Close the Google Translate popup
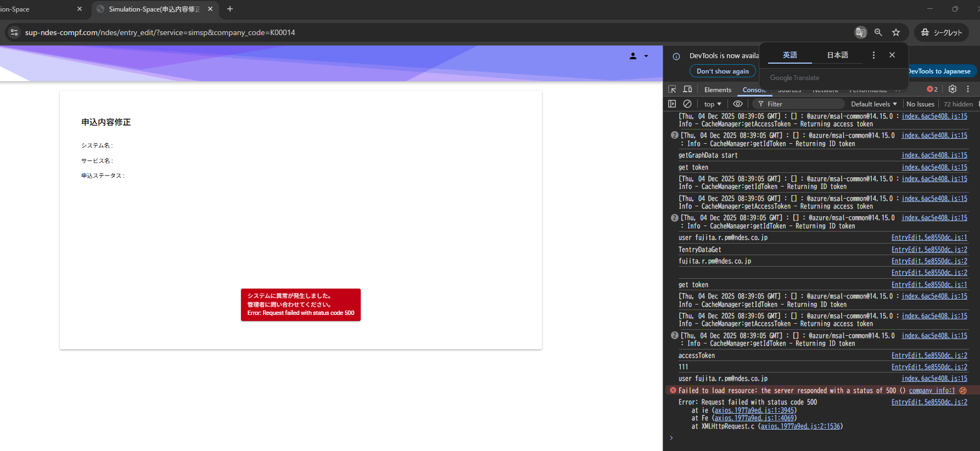Image resolution: width=980 pixels, height=451 pixels. click(x=892, y=55)
